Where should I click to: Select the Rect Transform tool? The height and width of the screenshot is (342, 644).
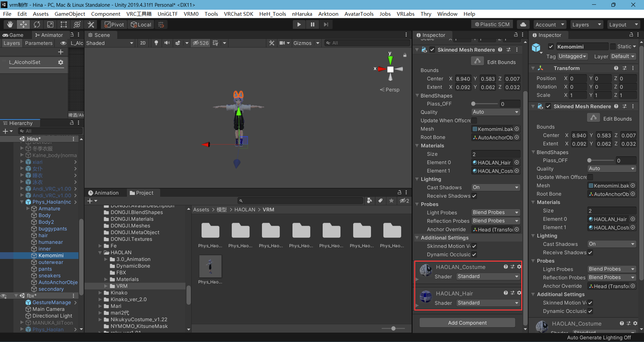64,24
